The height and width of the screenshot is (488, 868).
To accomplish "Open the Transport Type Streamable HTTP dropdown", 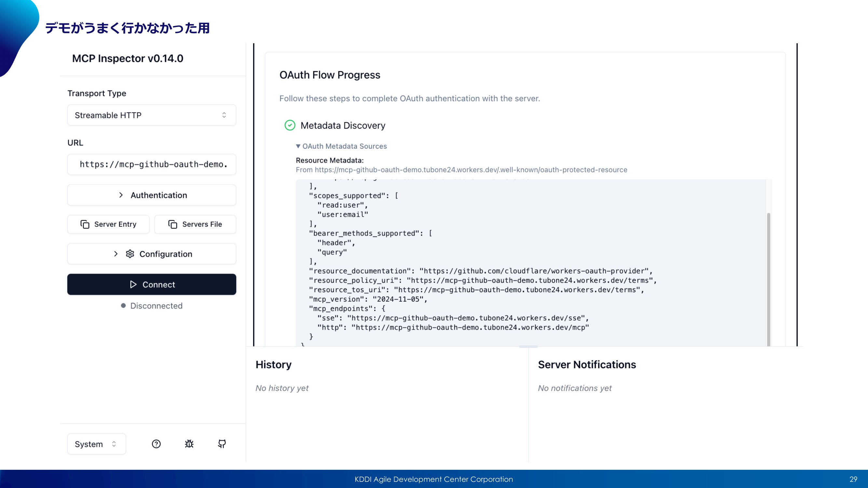I will pyautogui.click(x=152, y=115).
